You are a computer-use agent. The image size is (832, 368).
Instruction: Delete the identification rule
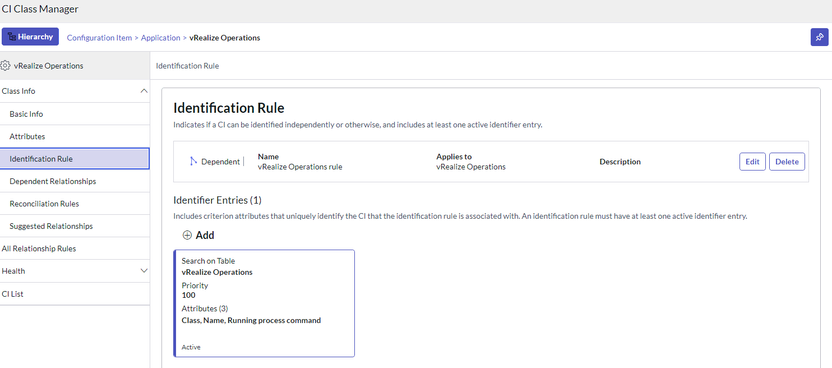tap(787, 162)
